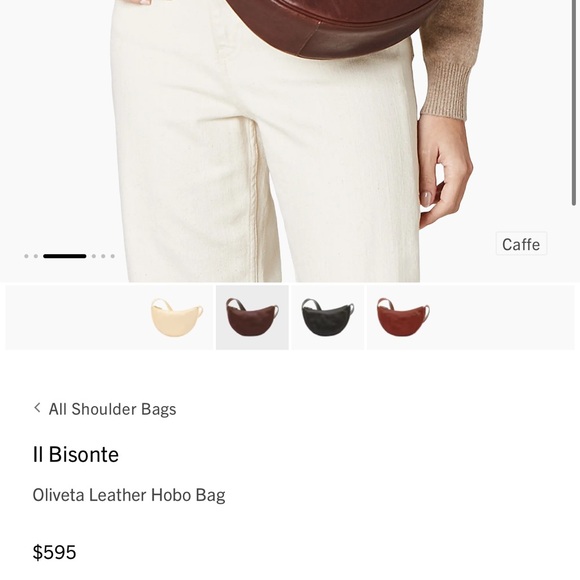Viewport: 580px width, 580px height.
Task: Choose the red bag color swatch
Action: pos(403,317)
